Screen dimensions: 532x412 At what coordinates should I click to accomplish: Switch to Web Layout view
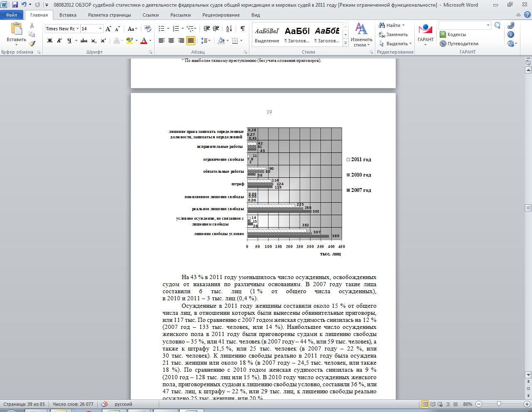[x=440, y=404]
